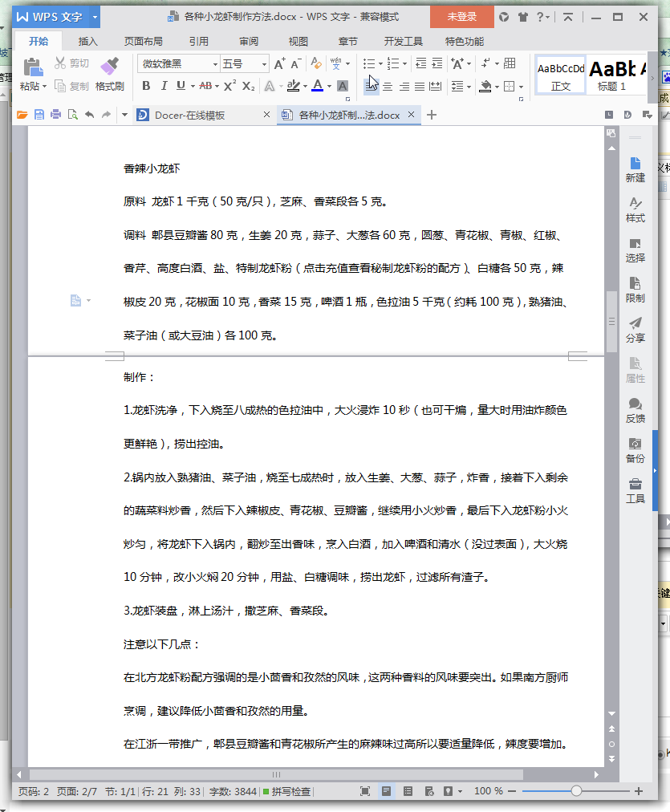Click the Cut scissors button
670x812 pixels.
coord(71,63)
